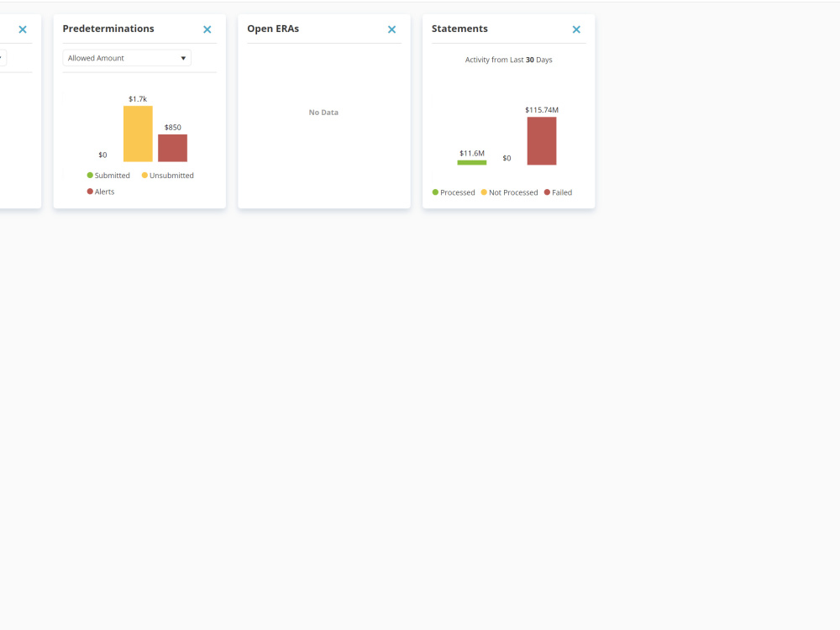Toggle the Processed legend item
The width and height of the screenshot is (840, 630).
tap(454, 192)
